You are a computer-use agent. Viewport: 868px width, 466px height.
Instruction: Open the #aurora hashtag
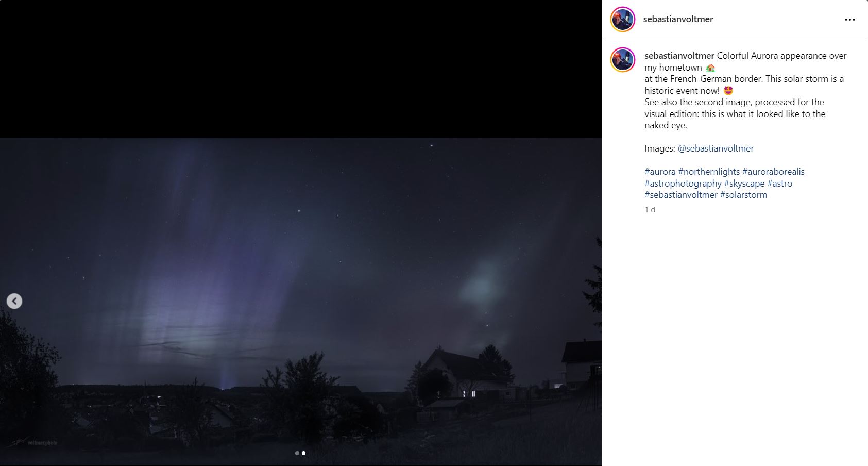coord(660,172)
